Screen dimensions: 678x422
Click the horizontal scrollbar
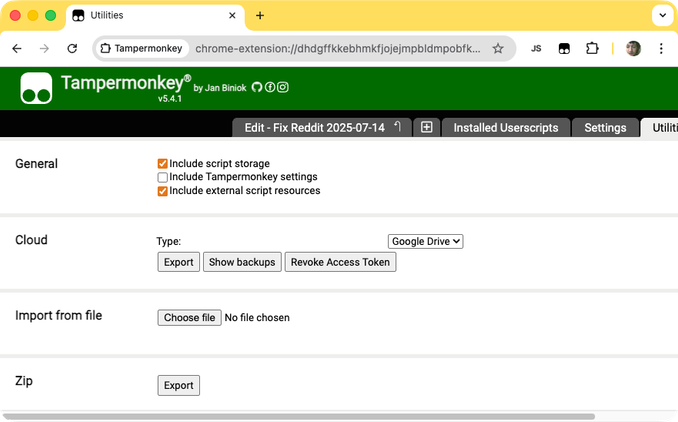(x=298, y=417)
